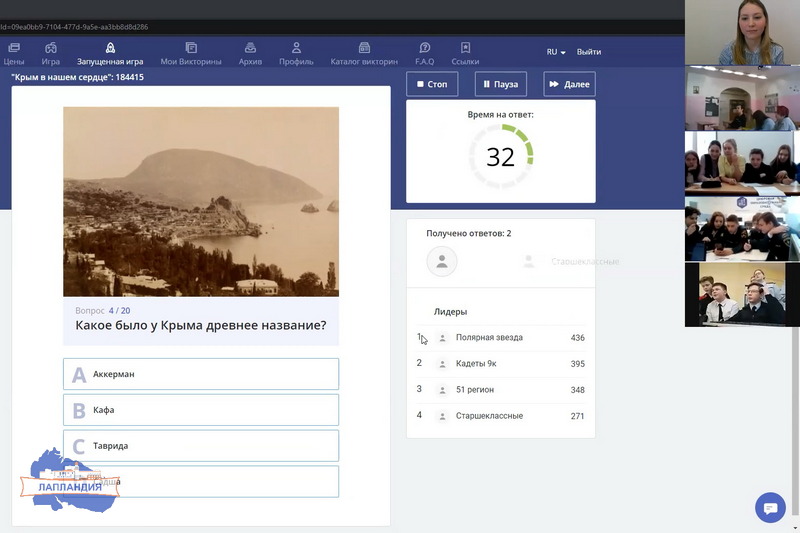Open Мои Викторины icon
Viewport: 800px width, 533px height.
point(191,47)
